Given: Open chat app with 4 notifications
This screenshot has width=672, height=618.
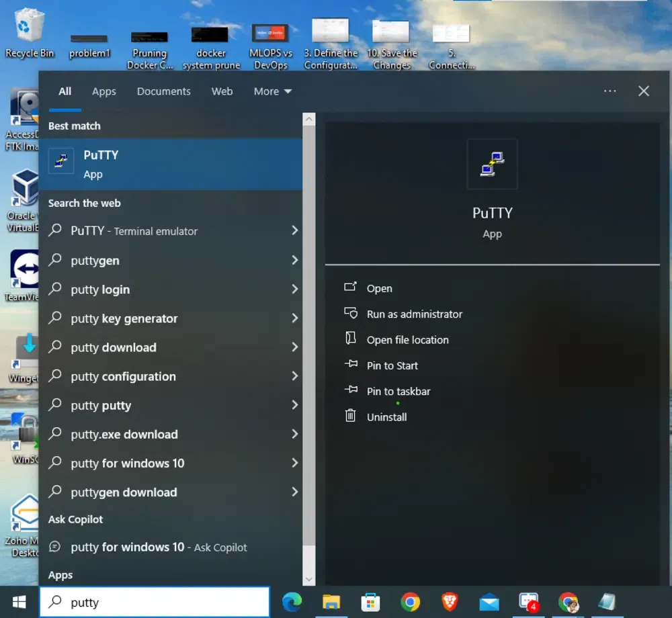Looking at the screenshot, I should coord(529,602).
